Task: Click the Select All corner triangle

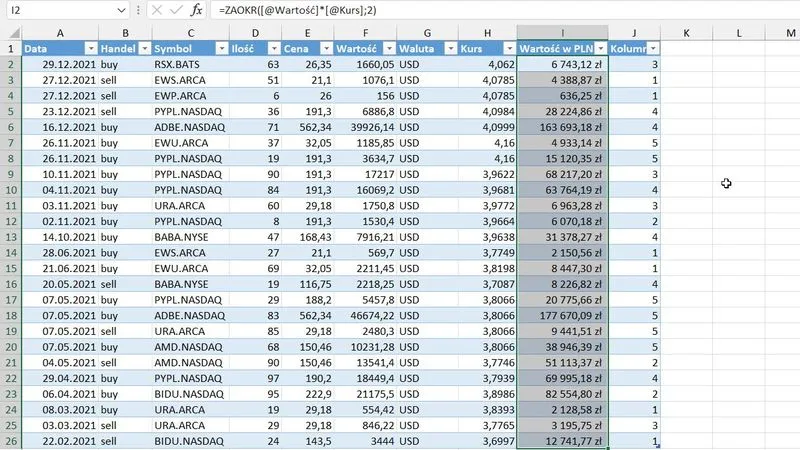Action: click(10, 33)
